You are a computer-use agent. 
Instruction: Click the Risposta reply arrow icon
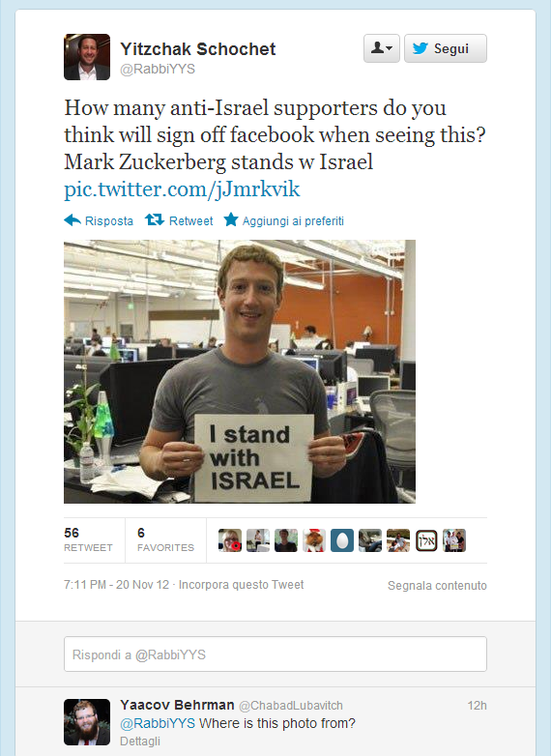(x=72, y=220)
